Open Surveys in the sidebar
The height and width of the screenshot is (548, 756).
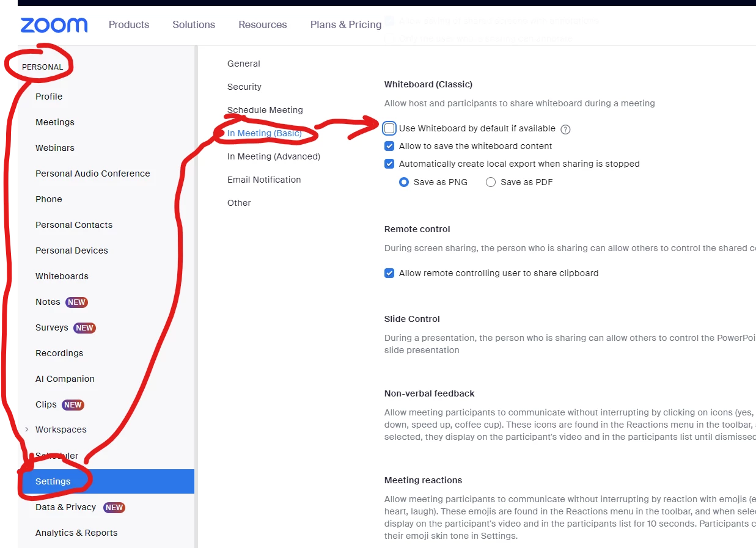click(x=52, y=327)
